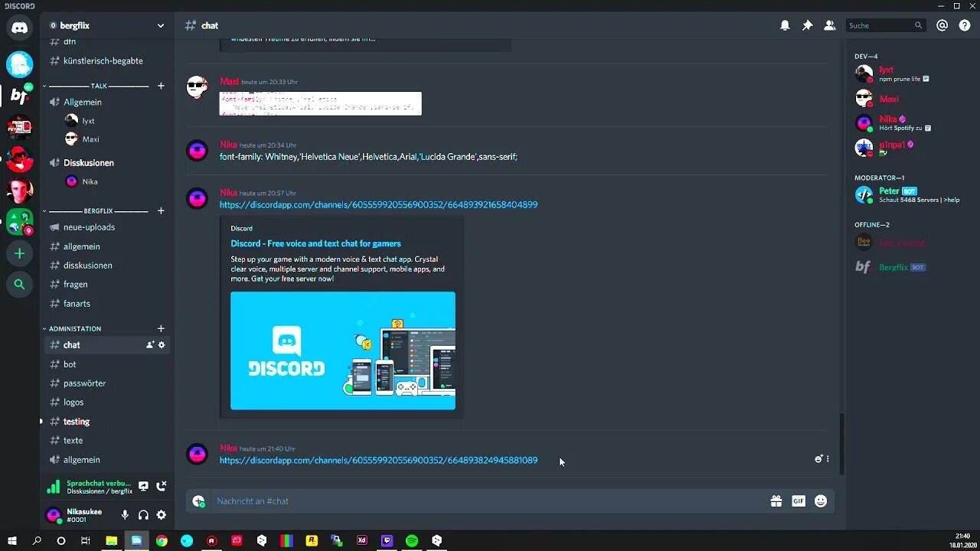Show pinned messages
This screenshot has width=980, height=551.
[807, 25]
